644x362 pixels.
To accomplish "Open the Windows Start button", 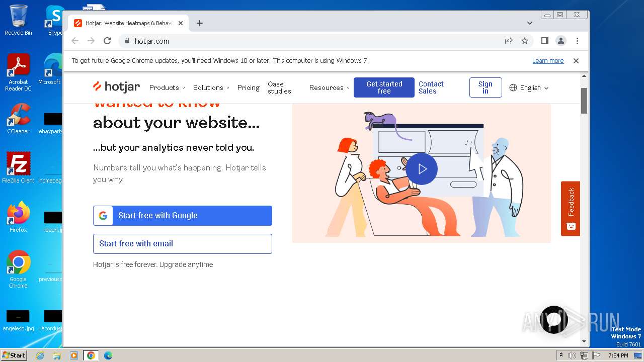I will [x=14, y=355].
